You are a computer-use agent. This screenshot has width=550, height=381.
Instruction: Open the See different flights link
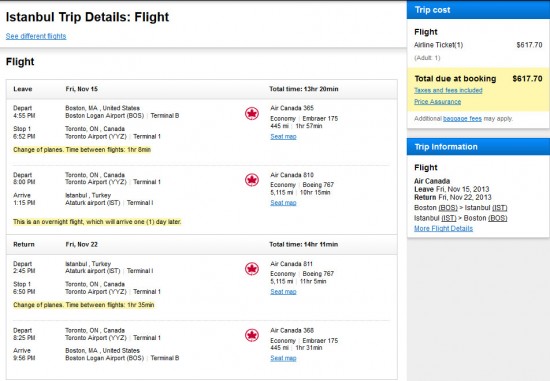click(36, 36)
